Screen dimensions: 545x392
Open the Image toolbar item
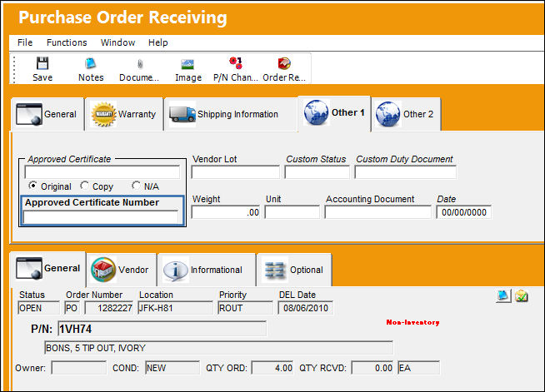188,69
